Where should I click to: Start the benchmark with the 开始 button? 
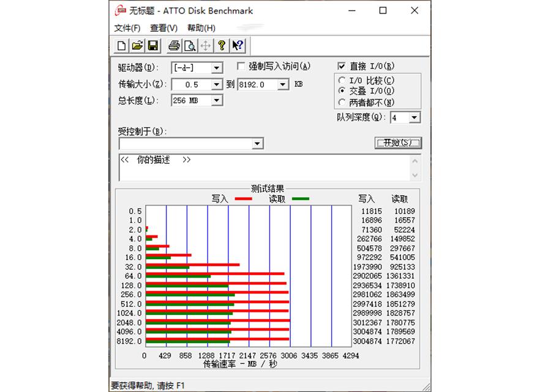[x=399, y=142]
